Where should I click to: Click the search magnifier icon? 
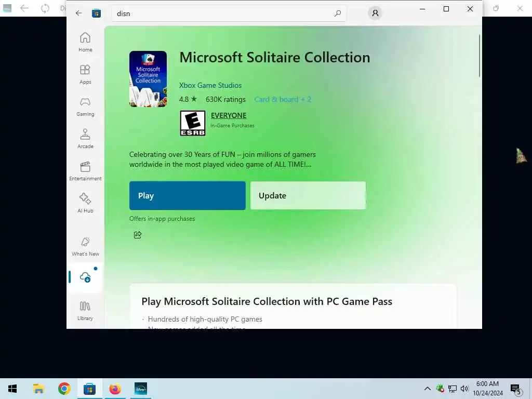(337, 14)
